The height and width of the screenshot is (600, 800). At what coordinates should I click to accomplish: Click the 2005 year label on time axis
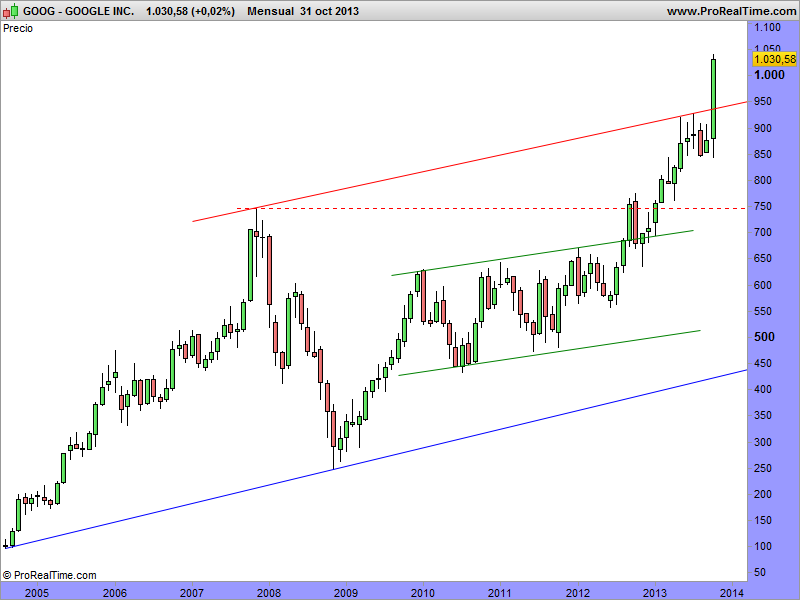[x=37, y=593]
